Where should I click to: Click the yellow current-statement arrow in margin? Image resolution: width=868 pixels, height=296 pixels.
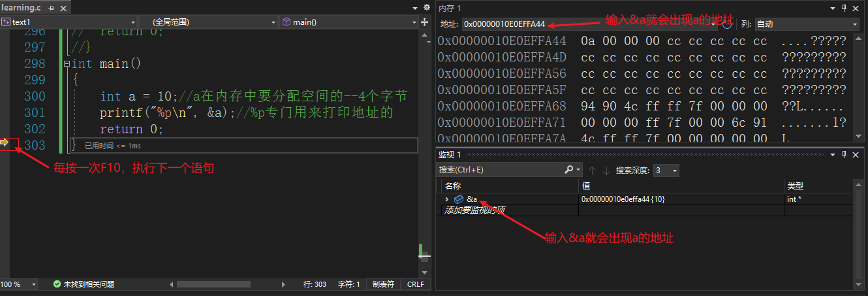(5, 142)
